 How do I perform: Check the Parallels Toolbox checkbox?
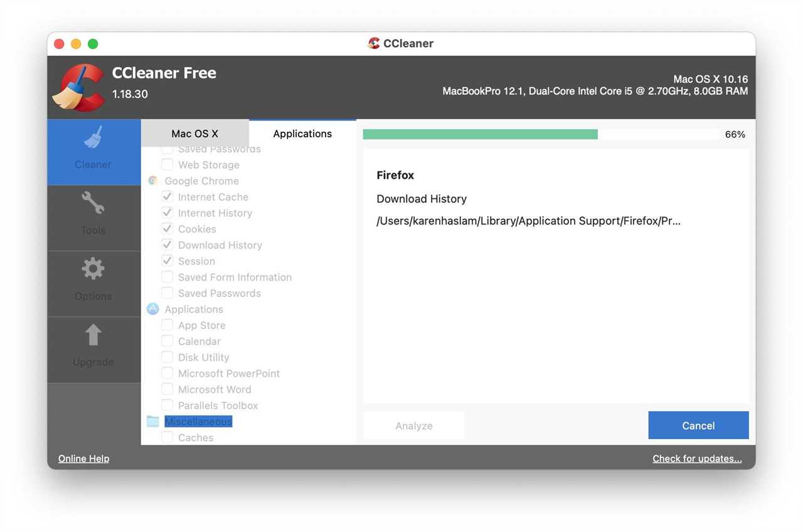(x=167, y=405)
